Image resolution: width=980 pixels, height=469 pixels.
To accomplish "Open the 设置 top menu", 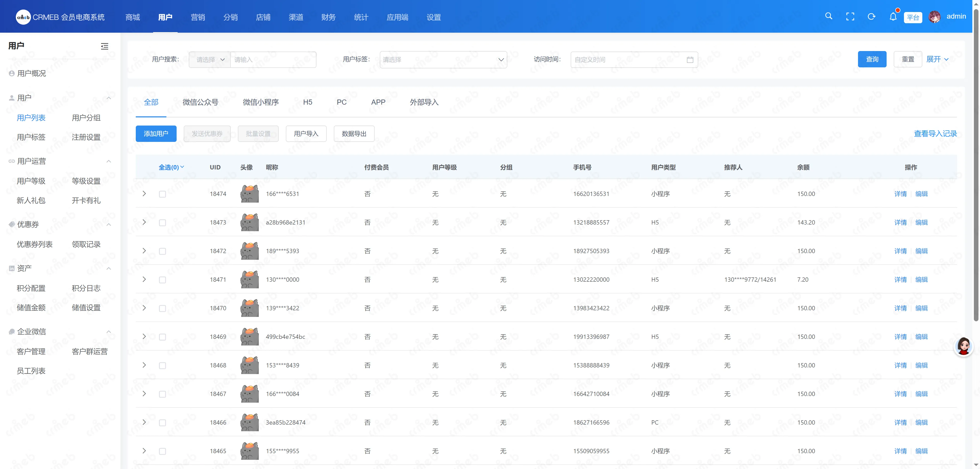I will pos(434,17).
